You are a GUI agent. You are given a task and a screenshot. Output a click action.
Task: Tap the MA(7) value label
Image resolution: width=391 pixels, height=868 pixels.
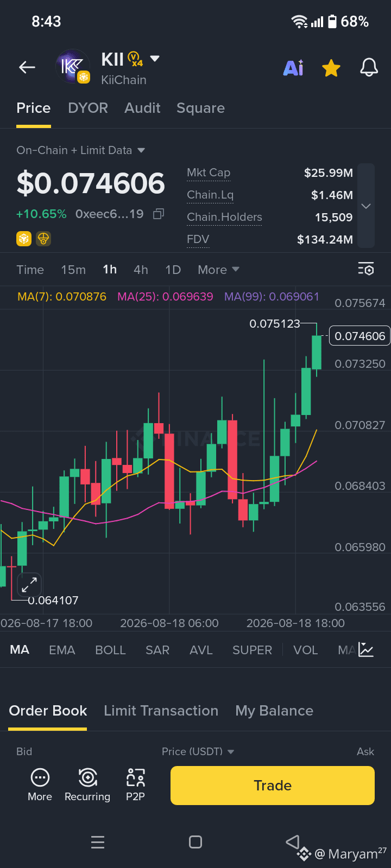tap(62, 297)
